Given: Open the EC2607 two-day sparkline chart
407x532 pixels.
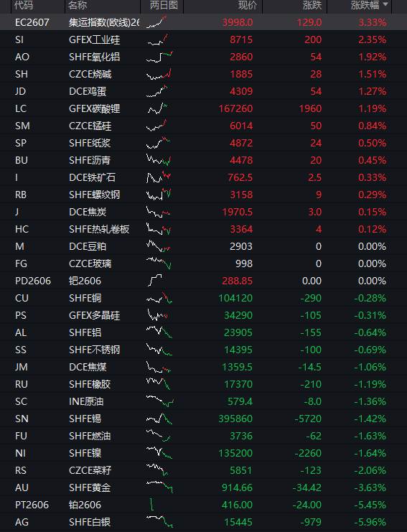Looking at the screenshot, I should (156, 22).
